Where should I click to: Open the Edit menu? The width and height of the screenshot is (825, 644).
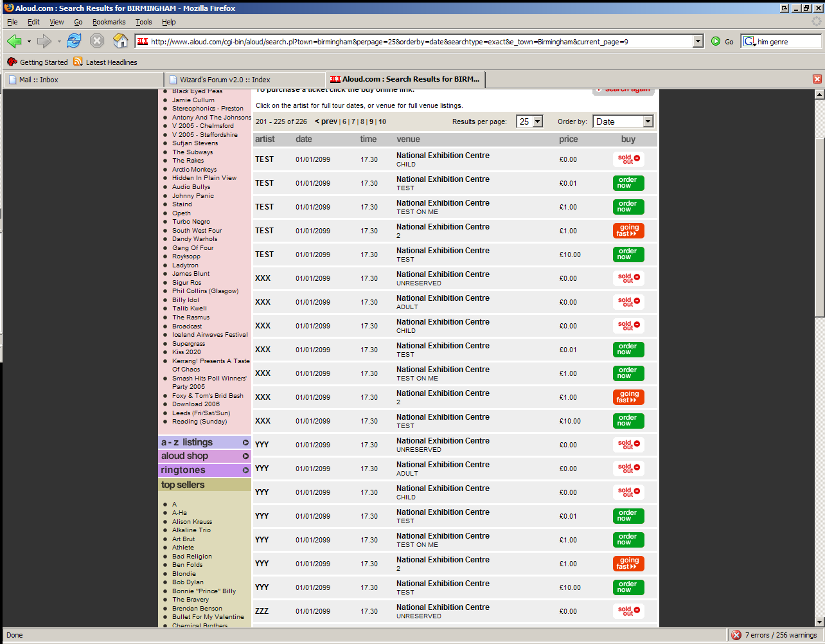click(33, 22)
